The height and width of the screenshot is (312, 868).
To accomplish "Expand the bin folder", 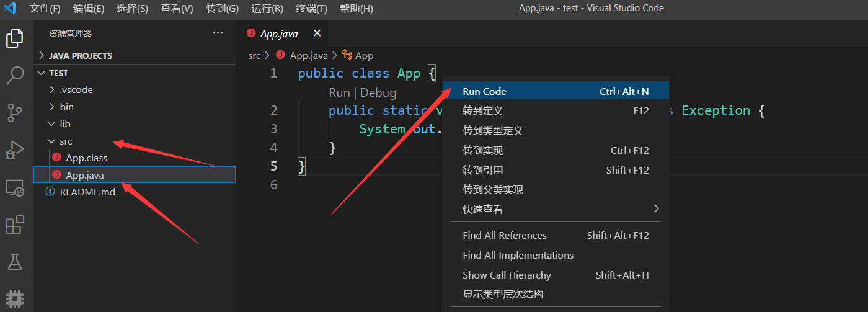I will [x=66, y=107].
